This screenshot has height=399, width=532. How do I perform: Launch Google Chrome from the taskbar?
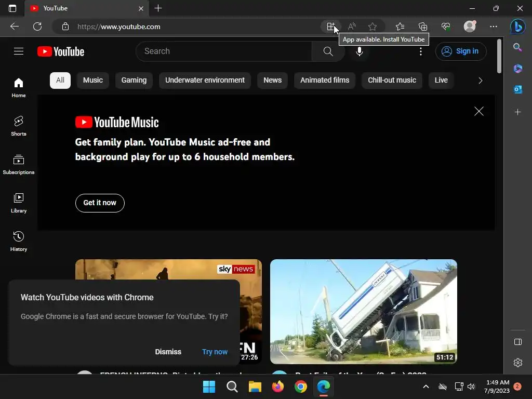coord(301,387)
